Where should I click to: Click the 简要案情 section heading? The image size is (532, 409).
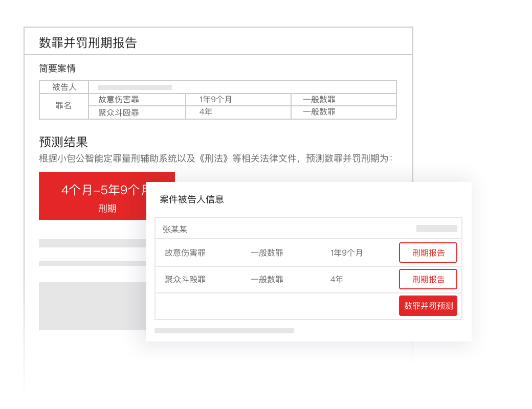pos(57,69)
